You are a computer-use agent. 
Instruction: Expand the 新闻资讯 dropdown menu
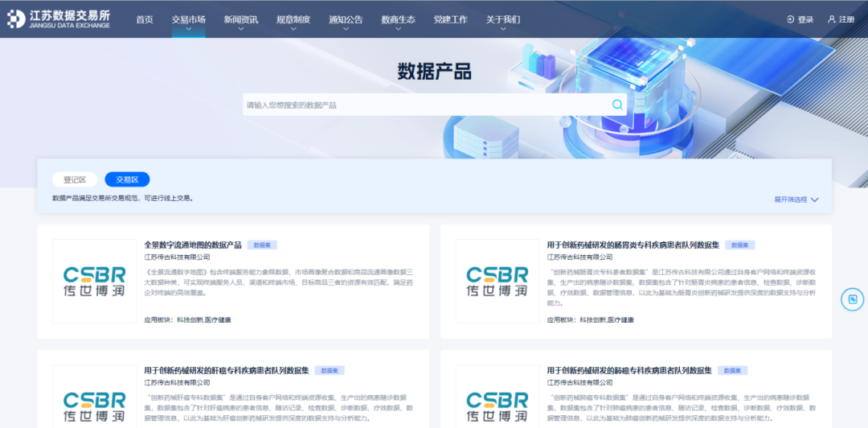point(241,20)
